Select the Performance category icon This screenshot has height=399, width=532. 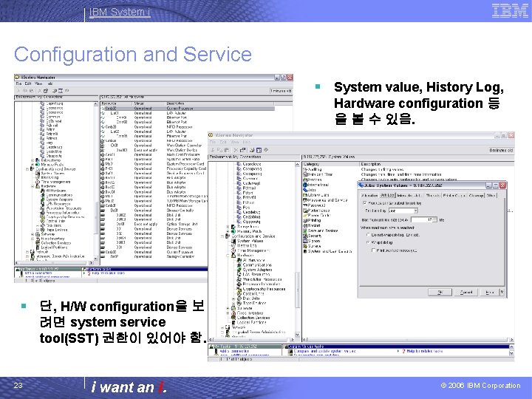(x=305, y=211)
